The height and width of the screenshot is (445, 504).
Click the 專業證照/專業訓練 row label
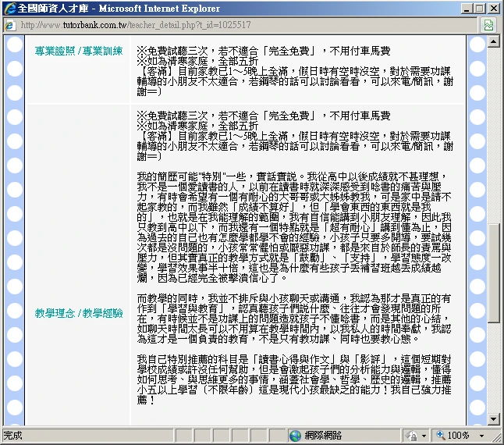(79, 52)
